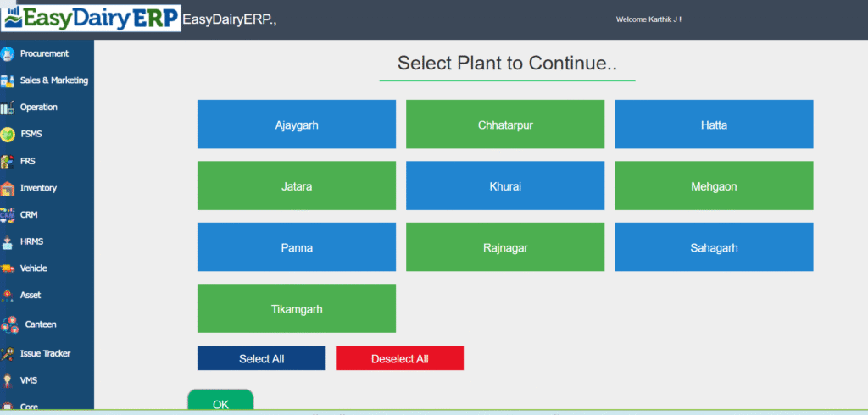
Task: Click the EasyDairy ERP logo
Action: pyautogui.click(x=91, y=18)
